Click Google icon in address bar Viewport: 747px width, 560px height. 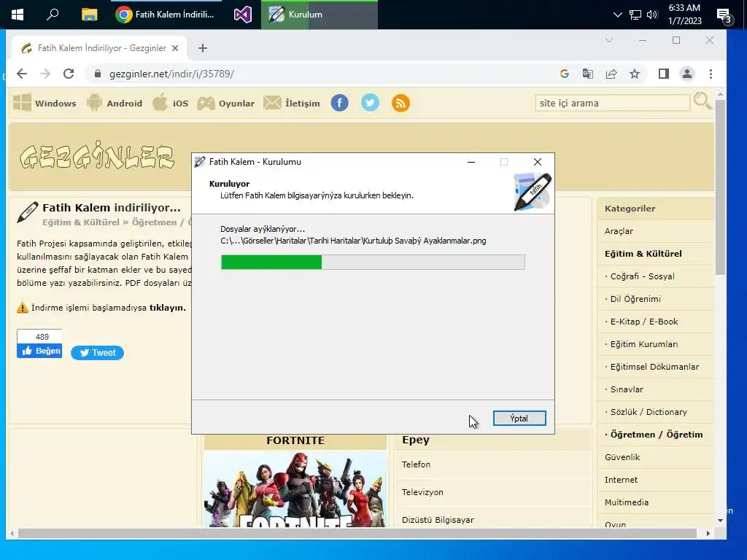565,74
